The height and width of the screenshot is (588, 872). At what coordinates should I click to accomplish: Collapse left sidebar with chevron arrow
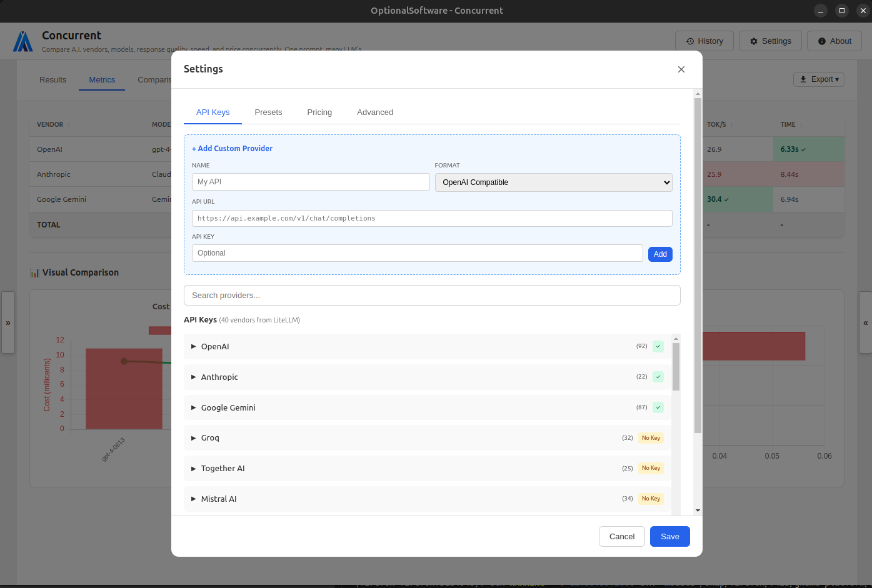(x=8, y=322)
